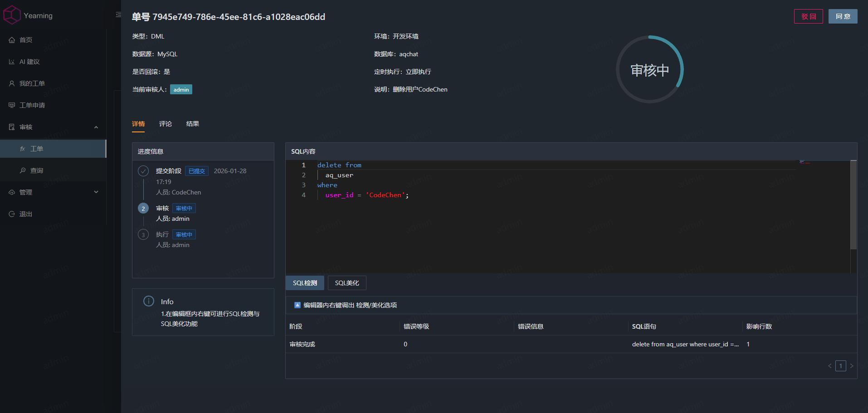The width and height of the screenshot is (868, 413).
Task: Click the blue alert icon before 编辑器内右键调出
Action: click(x=297, y=305)
